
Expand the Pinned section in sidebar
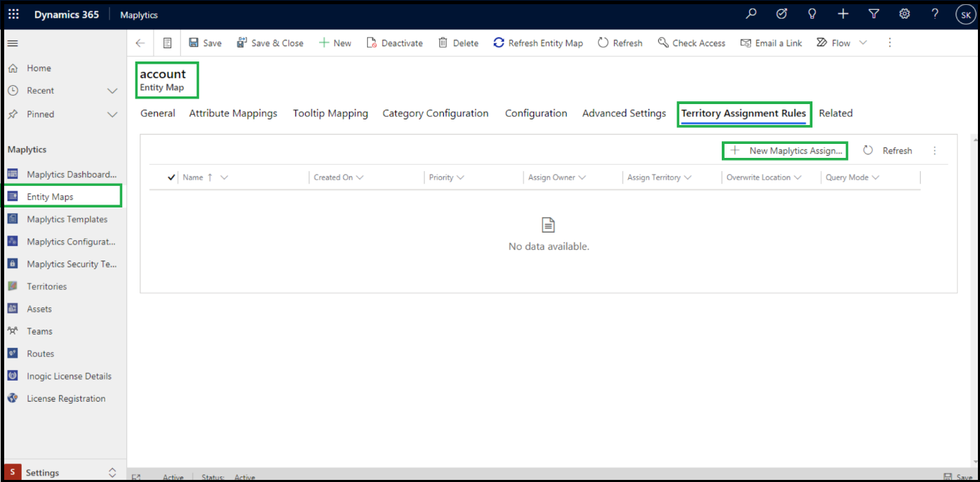click(112, 115)
